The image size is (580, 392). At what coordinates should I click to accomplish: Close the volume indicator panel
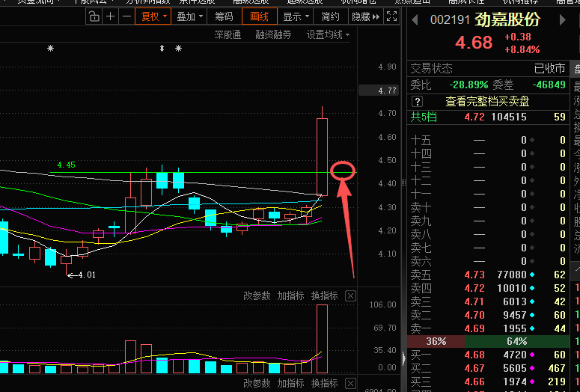click(350, 295)
